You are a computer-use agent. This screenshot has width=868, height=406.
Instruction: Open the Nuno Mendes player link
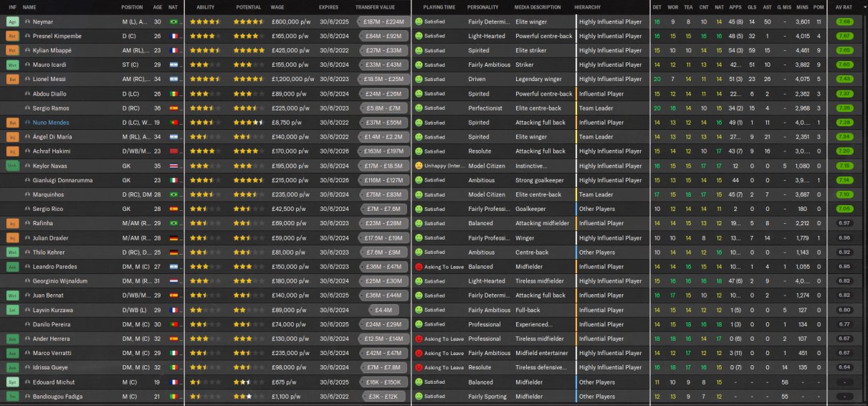(50, 123)
